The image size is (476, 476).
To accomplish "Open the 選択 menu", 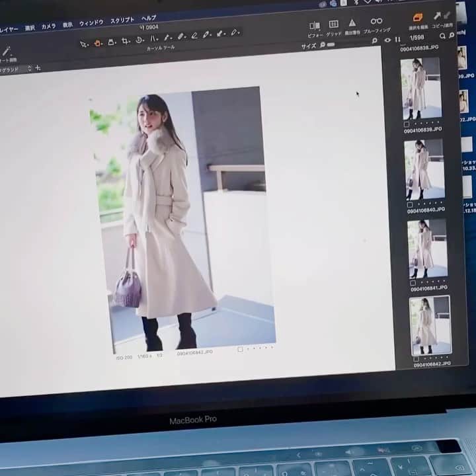I will pos(30,28).
